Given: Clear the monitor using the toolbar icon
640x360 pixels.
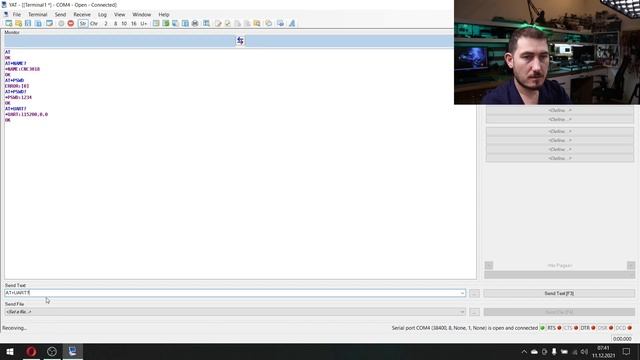Looking at the screenshot, I should pyautogui.click(x=156, y=23).
